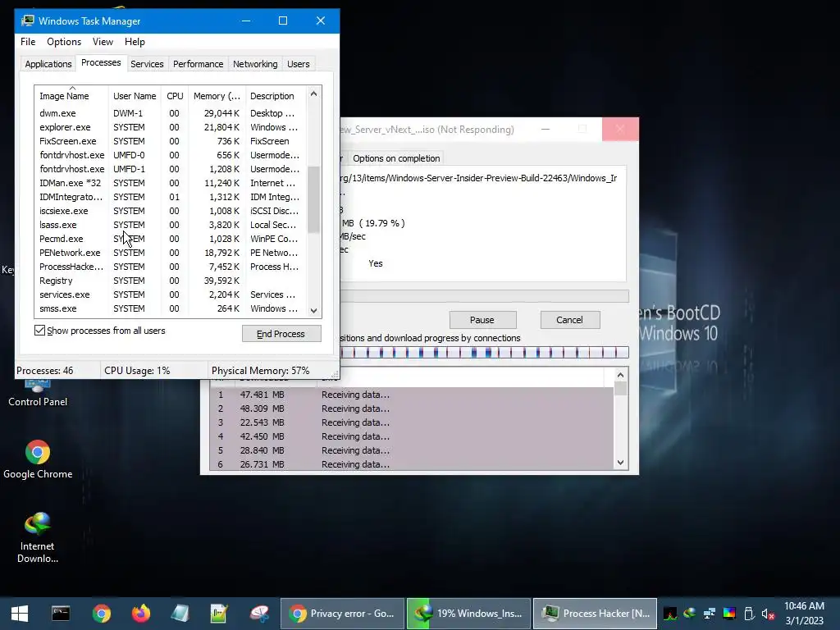
Task: Switch to the 19% Windows_Ins download window
Action: tap(468, 614)
